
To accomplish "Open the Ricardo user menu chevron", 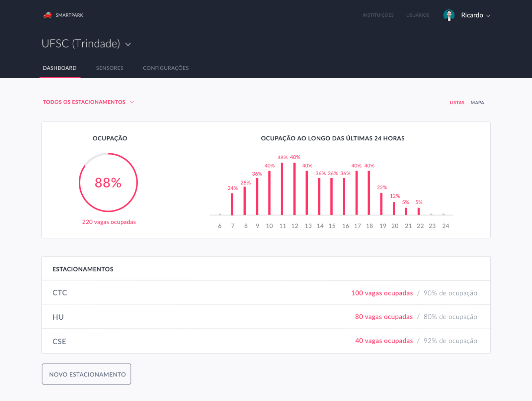I will pyautogui.click(x=488, y=16).
